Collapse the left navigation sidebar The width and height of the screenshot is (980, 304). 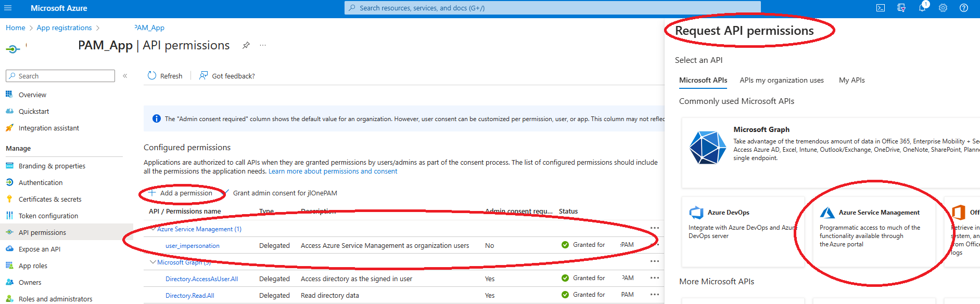pyautogui.click(x=125, y=76)
